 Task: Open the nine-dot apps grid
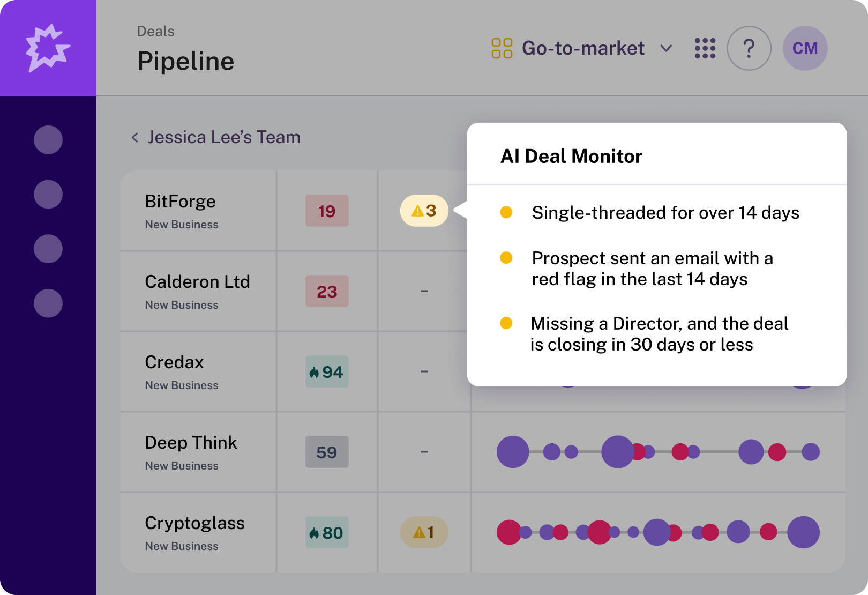705,48
